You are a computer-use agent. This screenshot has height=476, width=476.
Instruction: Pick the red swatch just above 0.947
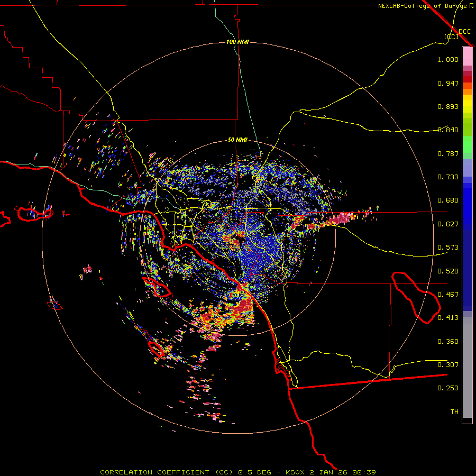pyautogui.click(x=467, y=79)
